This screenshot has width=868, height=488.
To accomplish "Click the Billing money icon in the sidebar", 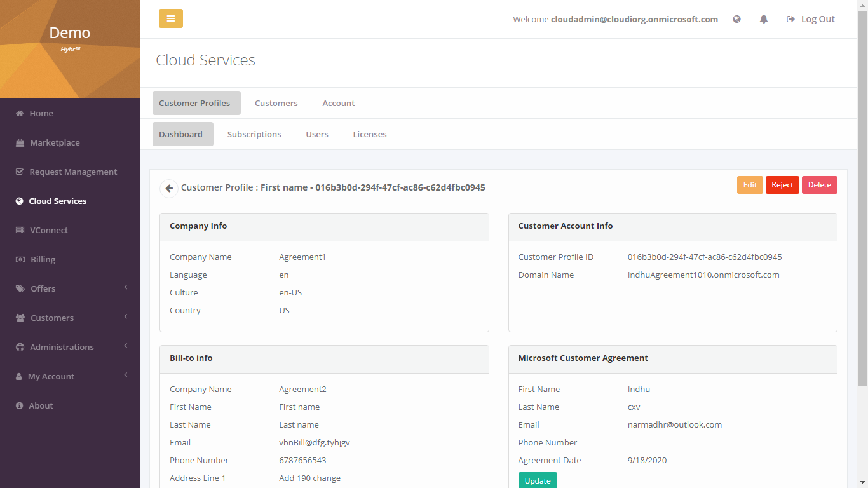I will pos(20,259).
